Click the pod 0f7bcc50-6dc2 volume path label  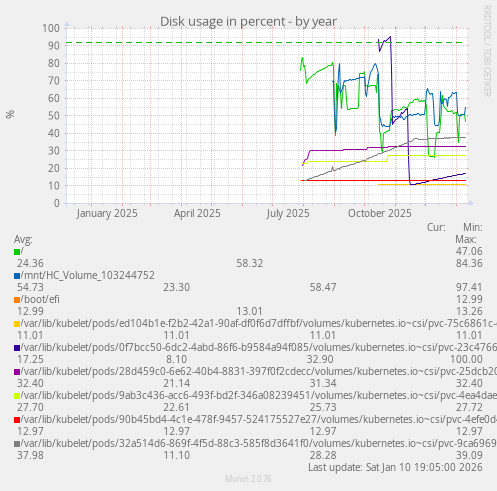pos(259,347)
